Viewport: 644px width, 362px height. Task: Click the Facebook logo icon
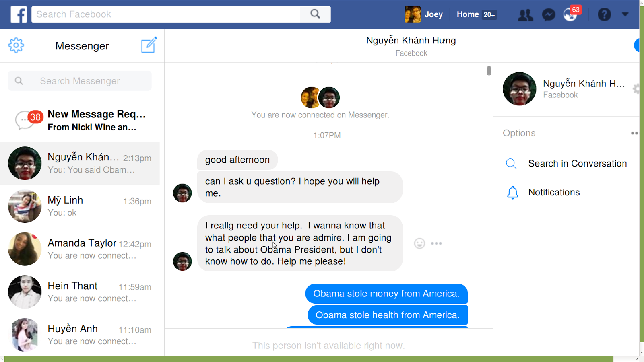(19, 14)
